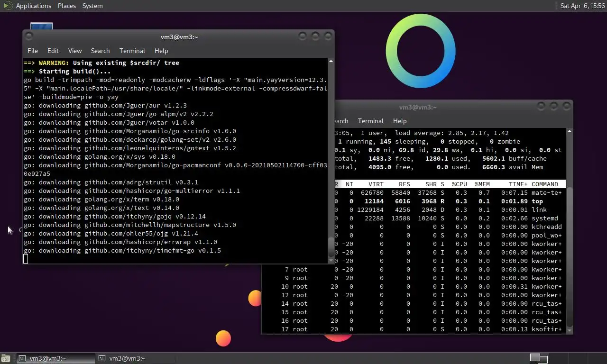Click scroll-up arrow of front terminal scrollbar
Image resolution: width=607 pixels, height=364 pixels.
click(x=331, y=61)
